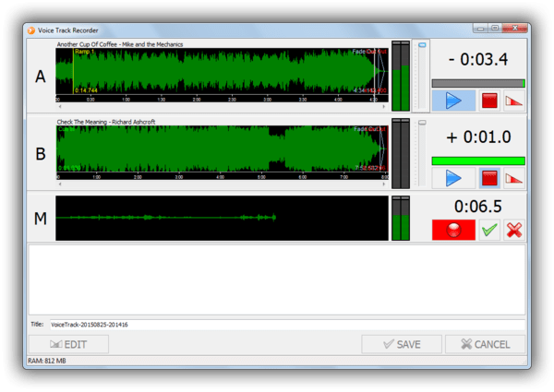Fade out track A
This screenshot has width=554, height=392.
coord(514,101)
